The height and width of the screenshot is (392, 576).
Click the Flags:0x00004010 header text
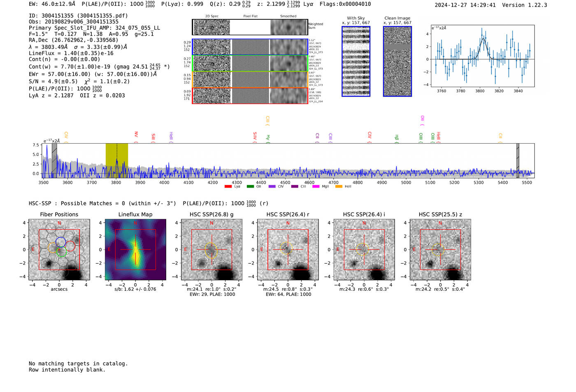345,4
